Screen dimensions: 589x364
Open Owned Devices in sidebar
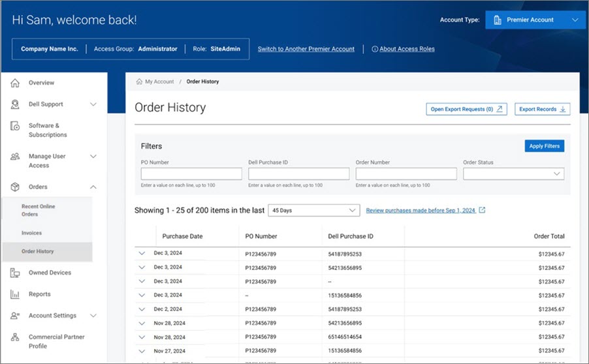(x=50, y=273)
